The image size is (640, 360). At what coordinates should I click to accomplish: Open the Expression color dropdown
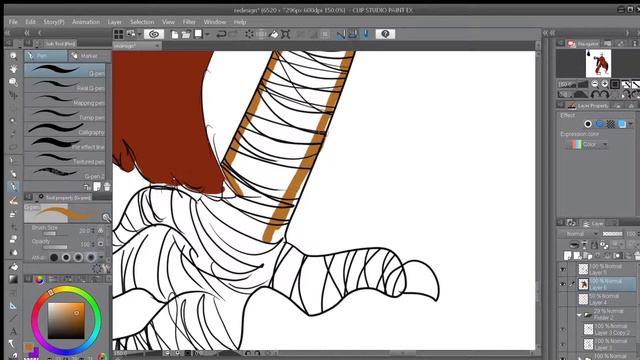[587, 144]
